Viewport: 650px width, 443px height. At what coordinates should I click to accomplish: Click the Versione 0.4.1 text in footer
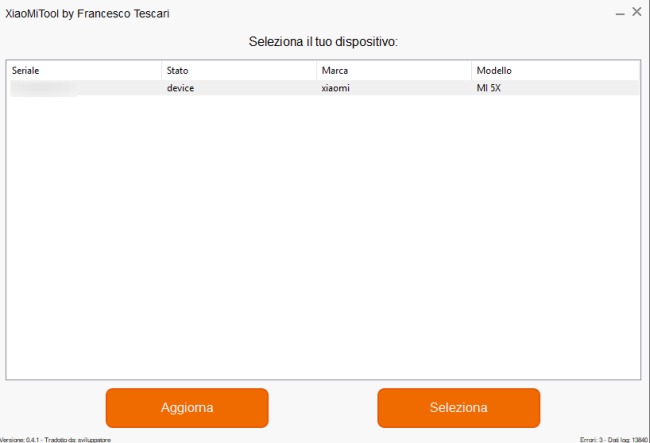coord(19,440)
